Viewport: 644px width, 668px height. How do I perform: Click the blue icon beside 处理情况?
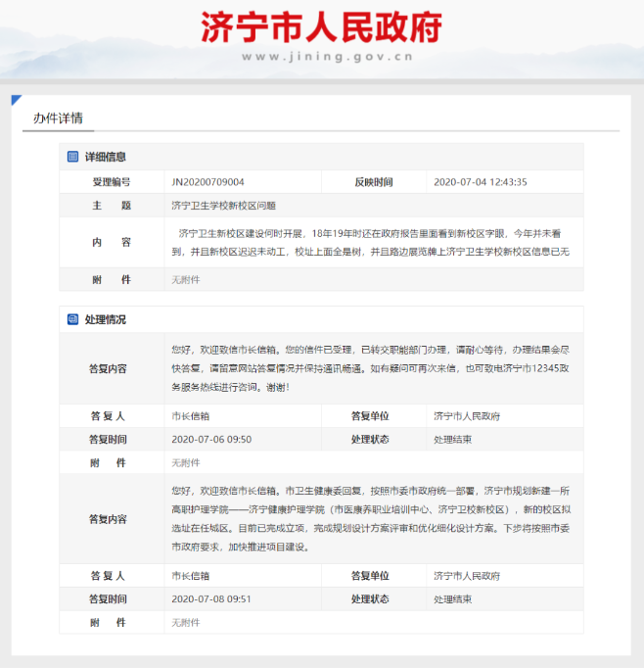click(x=72, y=319)
